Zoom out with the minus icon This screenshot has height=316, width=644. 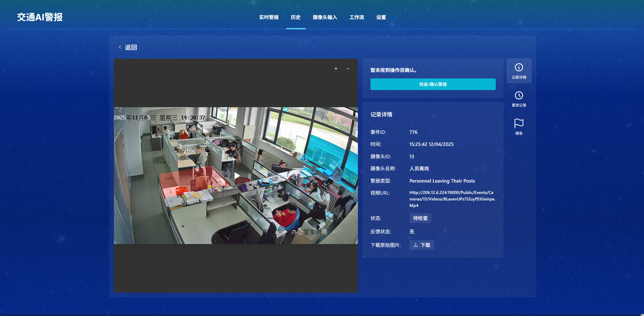click(348, 69)
